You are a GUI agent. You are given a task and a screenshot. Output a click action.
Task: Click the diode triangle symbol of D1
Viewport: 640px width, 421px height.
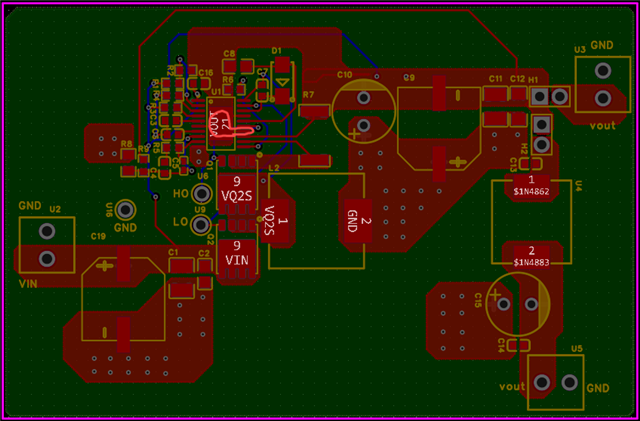point(281,83)
